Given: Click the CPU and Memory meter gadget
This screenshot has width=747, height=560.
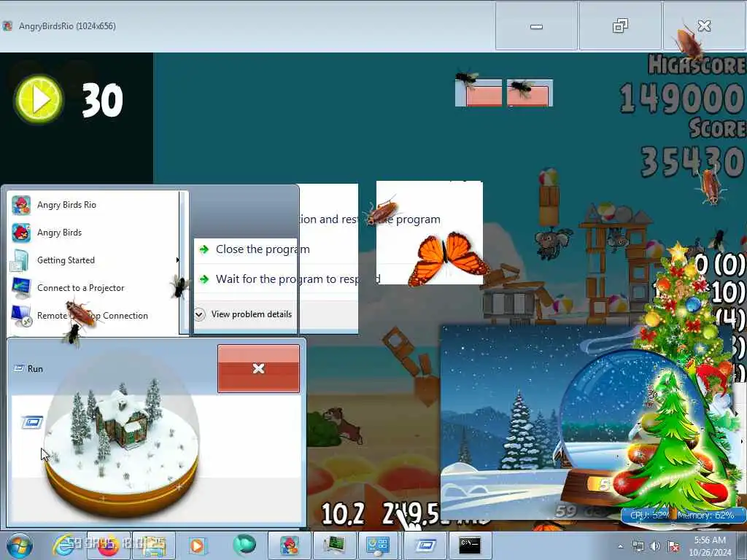Looking at the screenshot, I should click(x=683, y=516).
